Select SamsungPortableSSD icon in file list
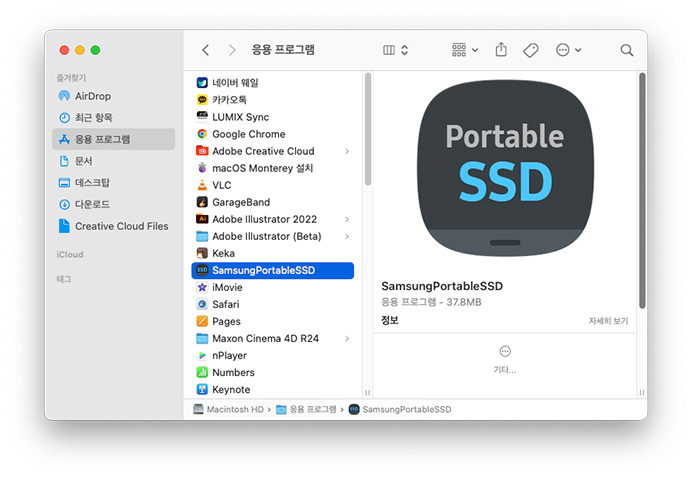The height and width of the screenshot is (477, 690). coord(202,270)
